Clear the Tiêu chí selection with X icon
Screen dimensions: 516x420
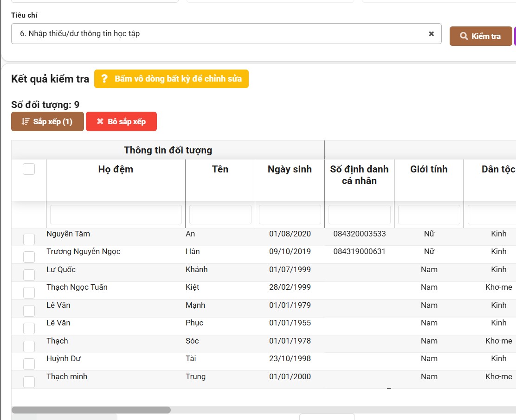[x=431, y=34]
